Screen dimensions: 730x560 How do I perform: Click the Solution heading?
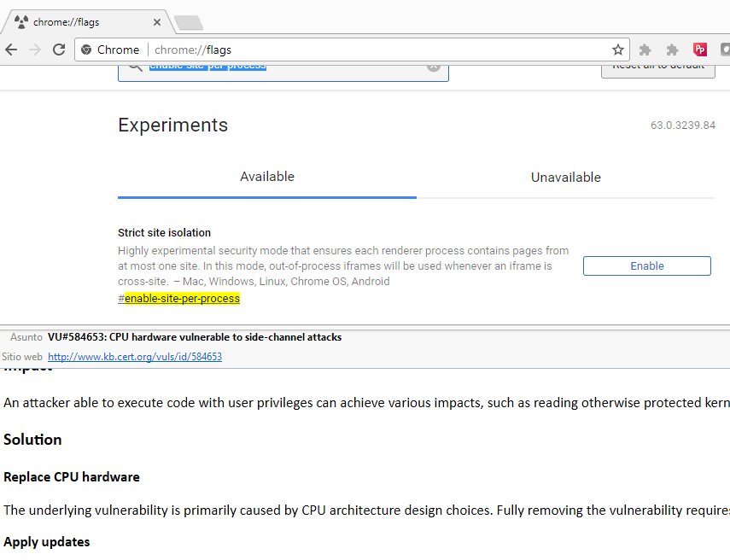32,440
